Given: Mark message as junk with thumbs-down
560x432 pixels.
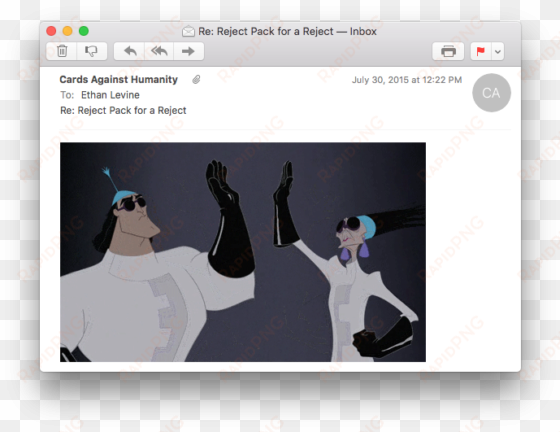Looking at the screenshot, I should coord(91,51).
